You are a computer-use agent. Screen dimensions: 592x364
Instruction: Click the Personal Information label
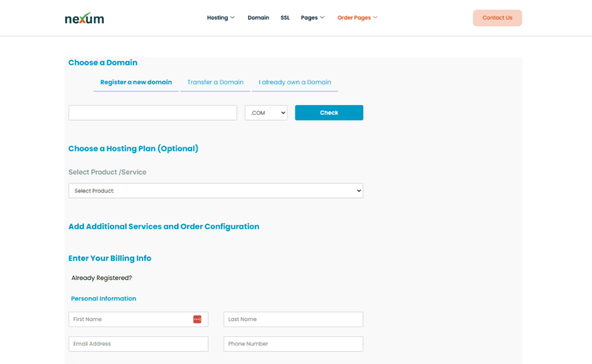pos(104,299)
